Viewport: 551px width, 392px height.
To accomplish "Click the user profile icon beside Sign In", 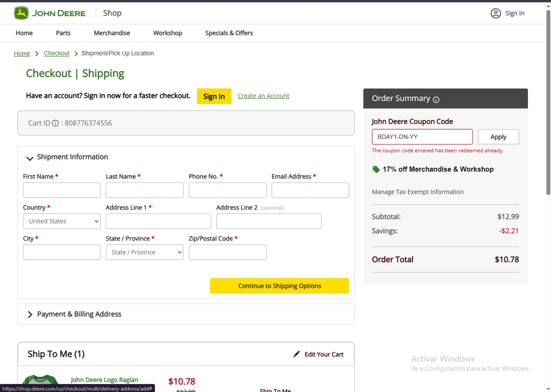I will [x=496, y=13].
